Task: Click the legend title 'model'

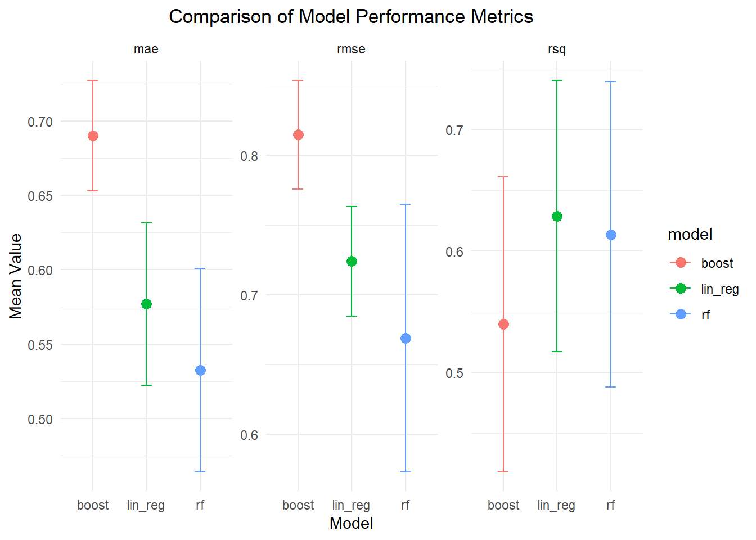Action: point(690,234)
